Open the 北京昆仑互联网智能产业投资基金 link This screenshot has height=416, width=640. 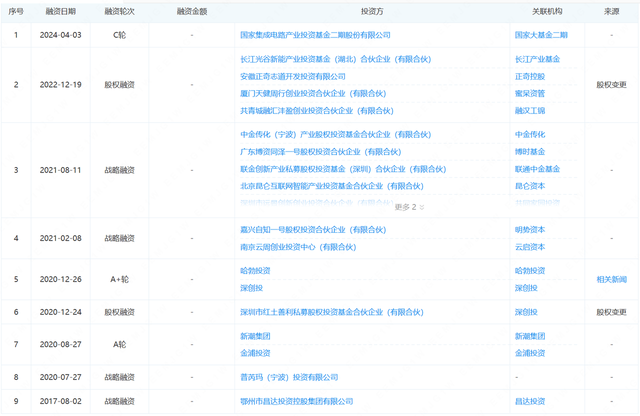[x=332, y=186]
